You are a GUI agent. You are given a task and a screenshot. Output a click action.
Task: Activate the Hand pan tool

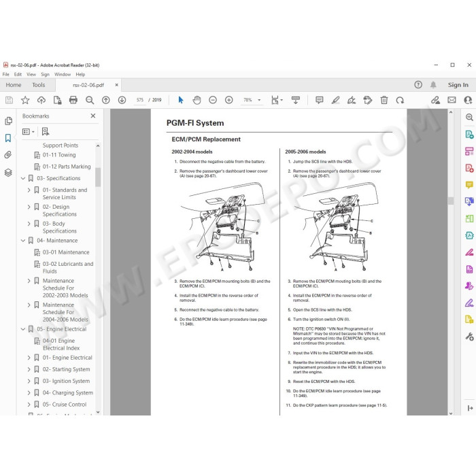(197, 100)
